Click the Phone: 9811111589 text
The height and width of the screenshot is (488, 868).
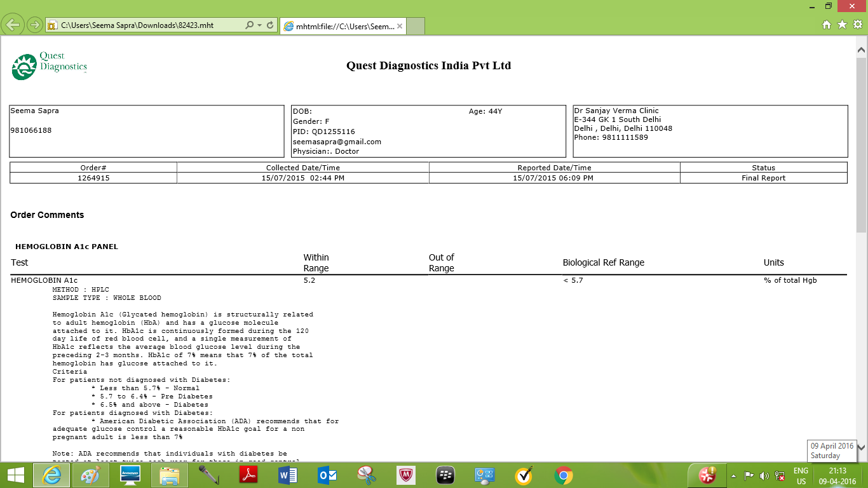coord(611,137)
